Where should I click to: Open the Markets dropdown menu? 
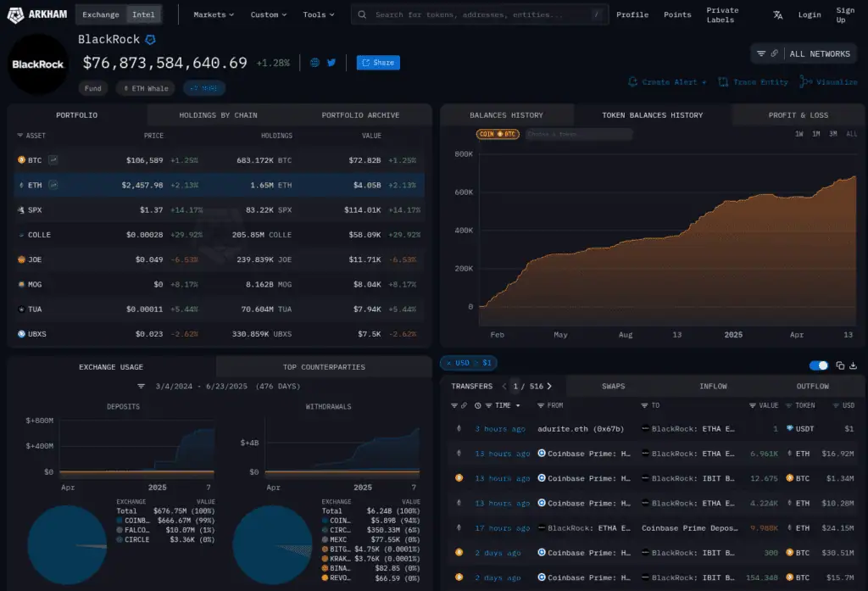(214, 14)
